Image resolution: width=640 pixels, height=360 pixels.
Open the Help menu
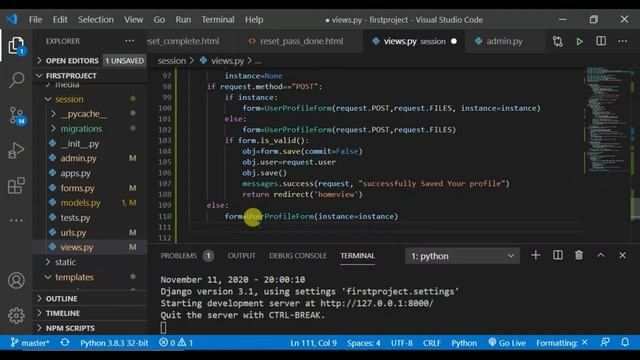(254, 20)
